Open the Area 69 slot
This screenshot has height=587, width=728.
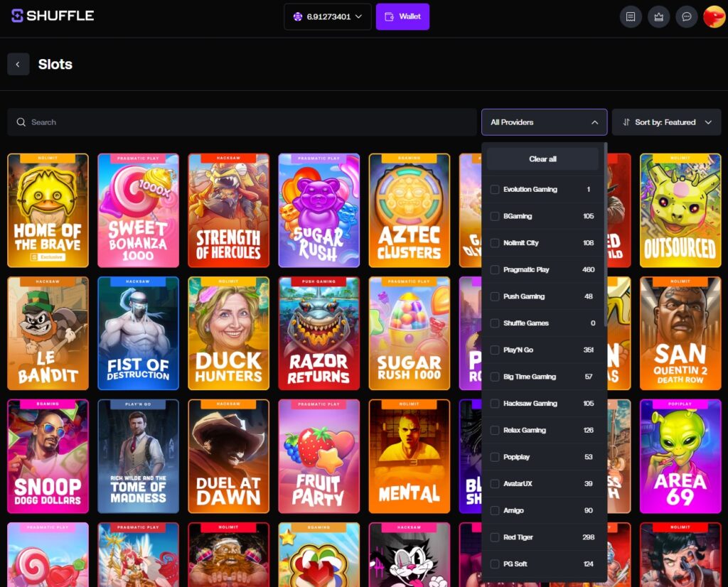(680, 457)
